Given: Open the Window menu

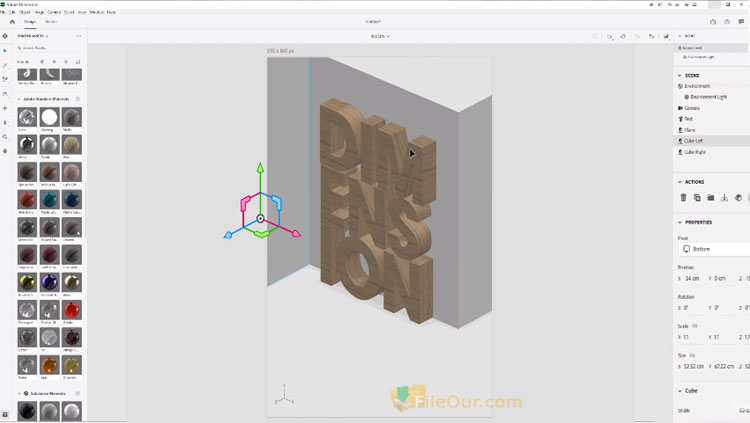Looking at the screenshot, I should (97, 12).
